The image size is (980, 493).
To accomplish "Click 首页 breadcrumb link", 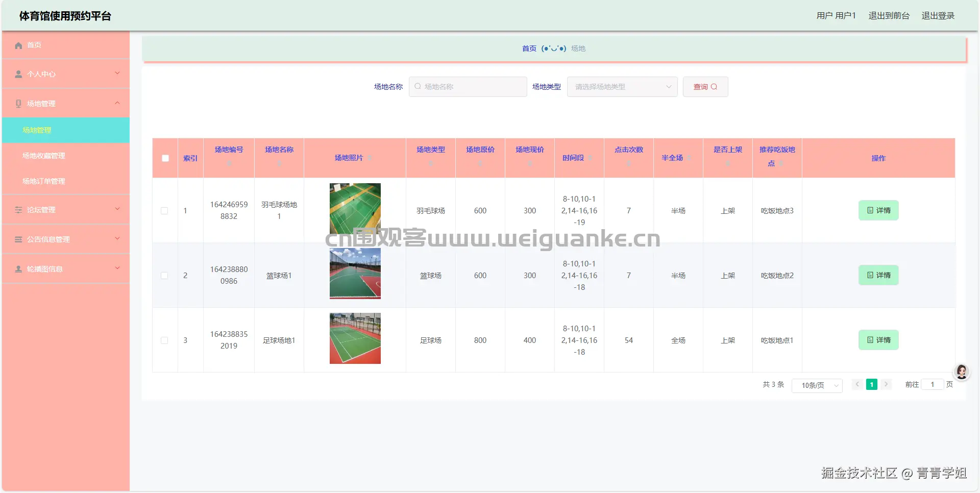I will click(x=529, y=48).
